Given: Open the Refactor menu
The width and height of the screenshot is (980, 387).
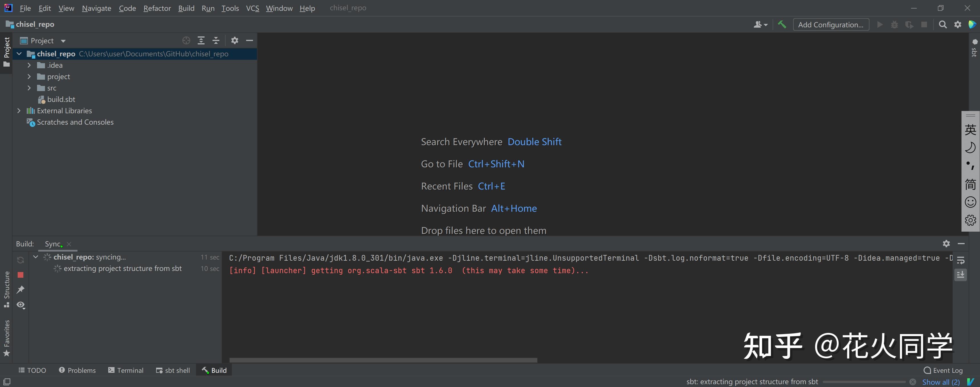Looking at the screenshot, I should pyautogui.click(x=157, y=8).
